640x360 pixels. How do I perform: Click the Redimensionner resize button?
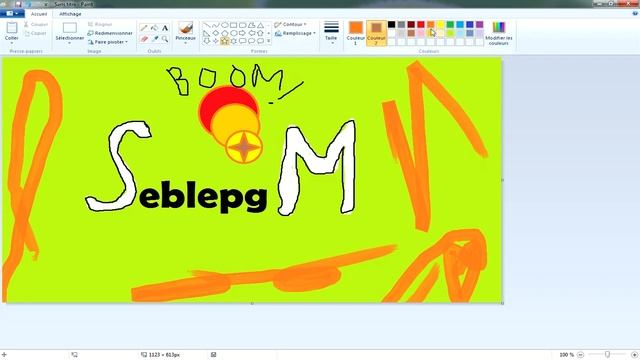(x=110, y=33)
